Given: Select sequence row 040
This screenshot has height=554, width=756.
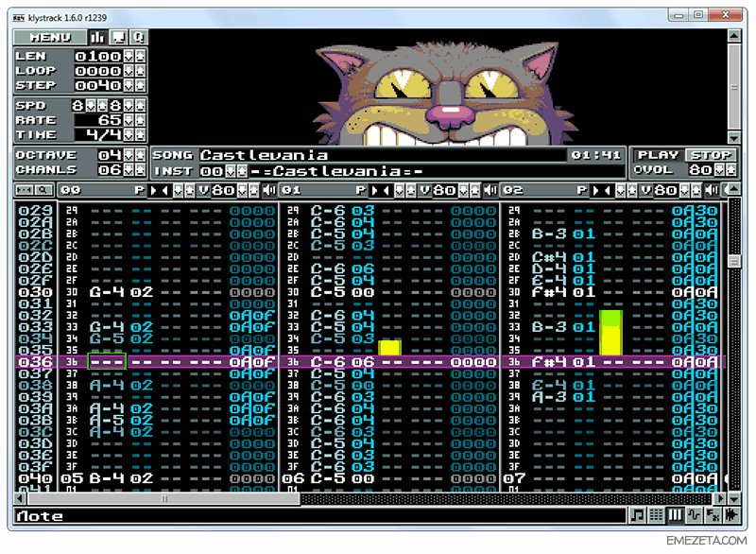Looking at the screenshot, I should coord(35,478).
